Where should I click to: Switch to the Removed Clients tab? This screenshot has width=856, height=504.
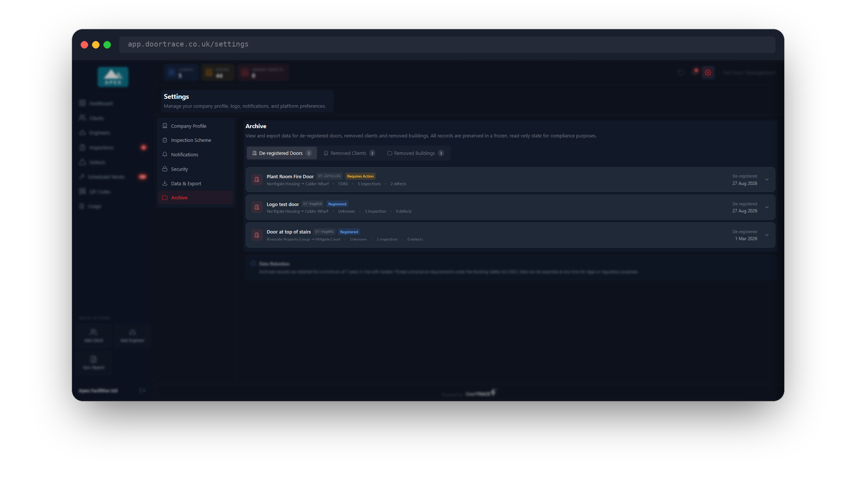349,153
